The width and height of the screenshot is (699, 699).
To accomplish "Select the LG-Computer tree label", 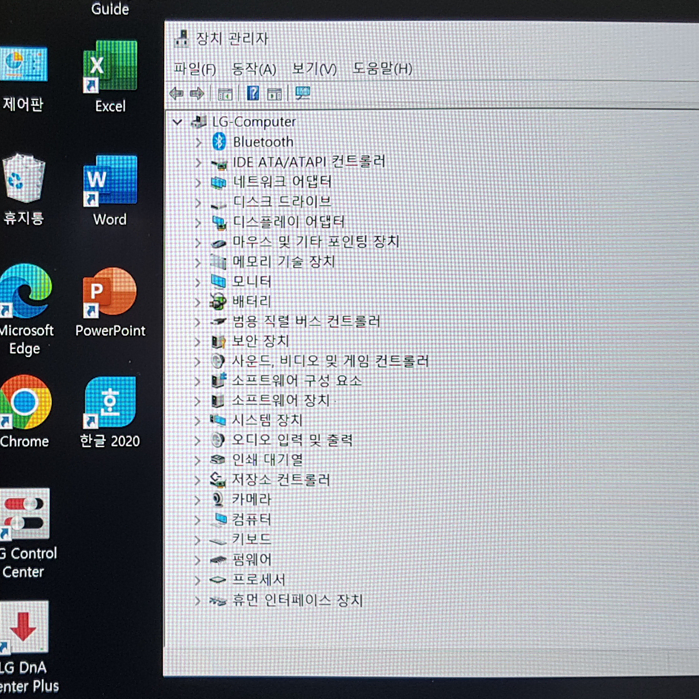I will 254,121.
